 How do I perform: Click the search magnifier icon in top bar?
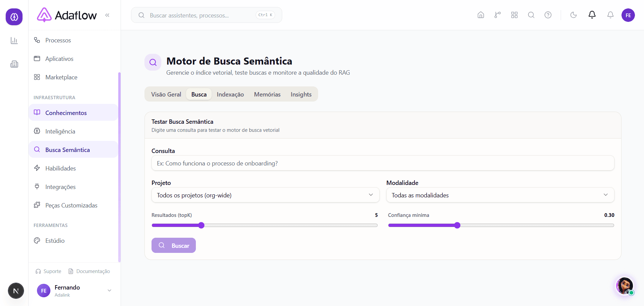(x=531, y=15)
